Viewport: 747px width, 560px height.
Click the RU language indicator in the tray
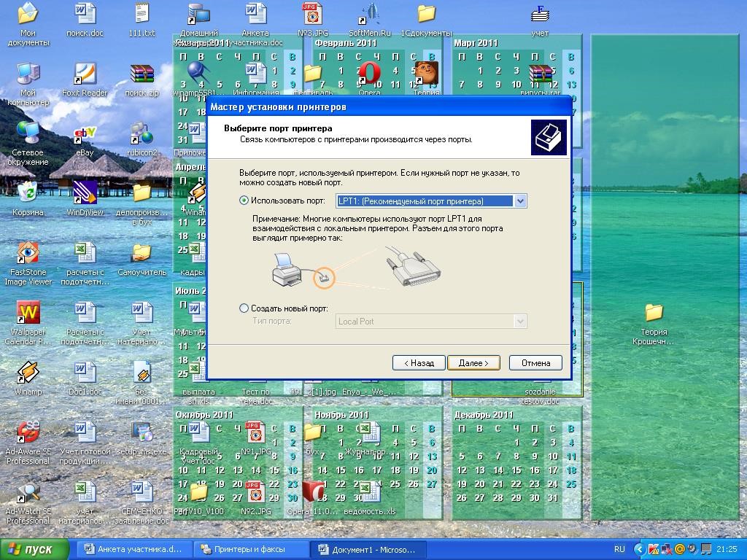[x=619, y=549]
